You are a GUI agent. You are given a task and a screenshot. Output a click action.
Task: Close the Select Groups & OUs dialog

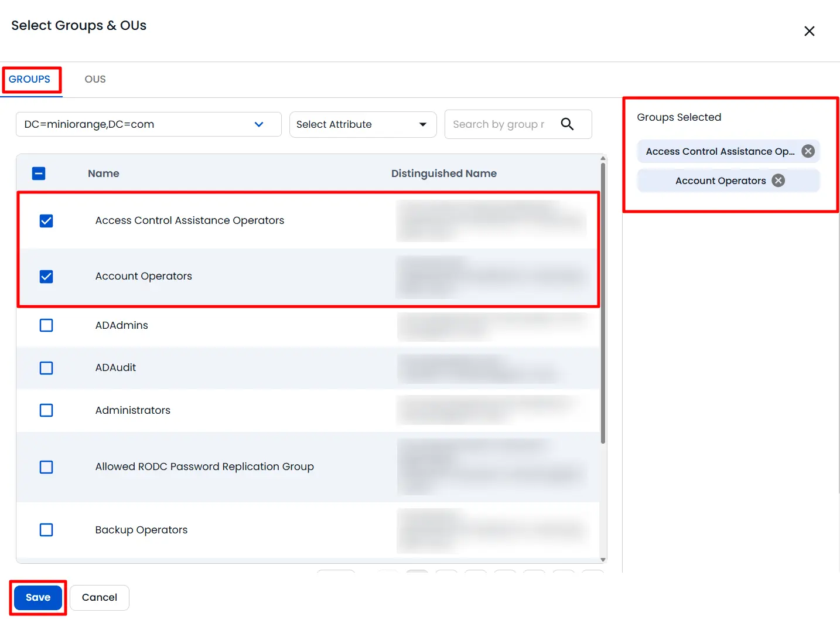pyautogui.click(x=809, y=31)
